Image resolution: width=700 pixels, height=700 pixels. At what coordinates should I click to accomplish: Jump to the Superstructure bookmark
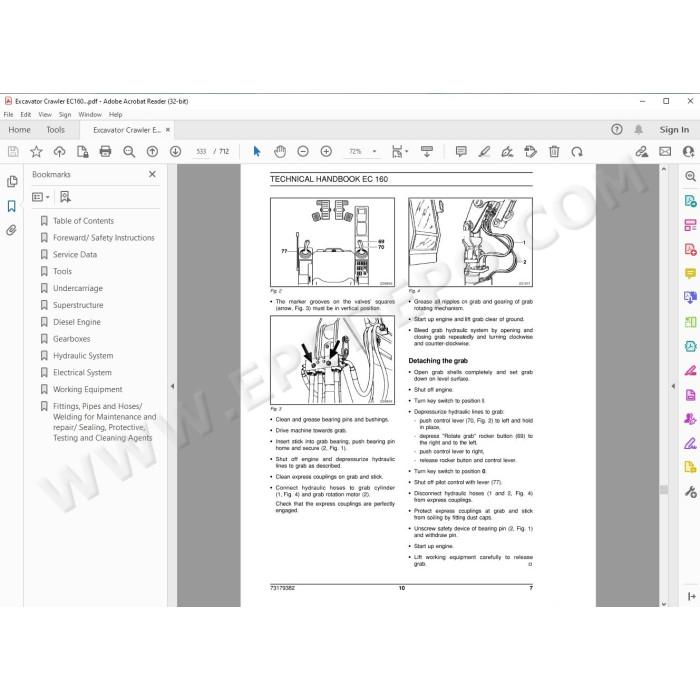coord(78,305)
